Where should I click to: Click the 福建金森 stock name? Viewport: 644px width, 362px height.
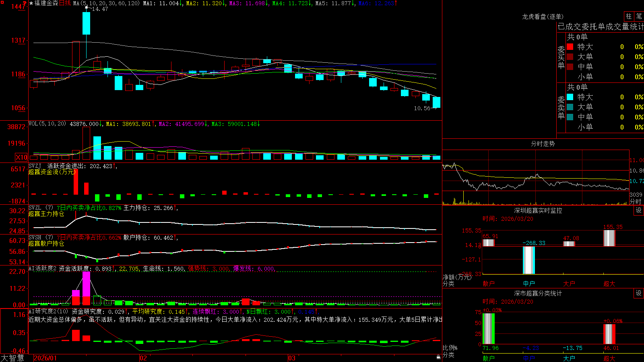coord(46,3)
